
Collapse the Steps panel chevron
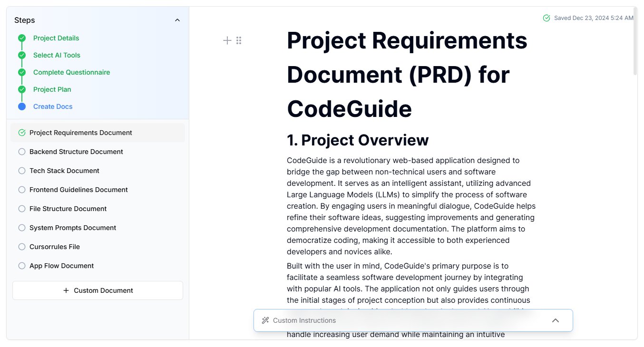(177, 20)
